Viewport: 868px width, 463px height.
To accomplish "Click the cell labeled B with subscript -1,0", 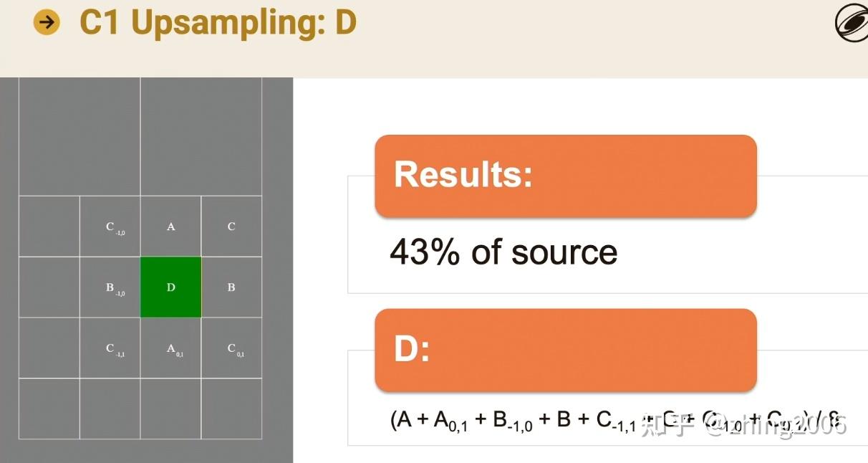I will [x=110, y=287].
